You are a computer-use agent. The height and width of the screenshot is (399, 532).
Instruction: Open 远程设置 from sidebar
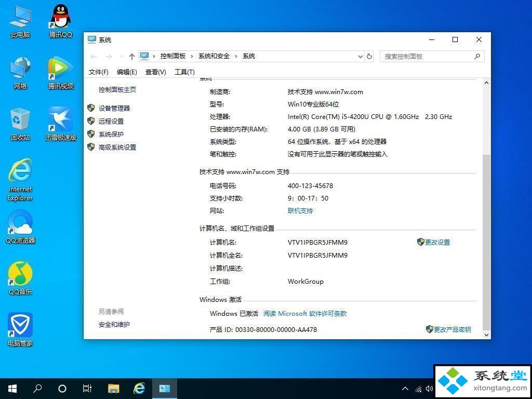click(x=111, y=121)
